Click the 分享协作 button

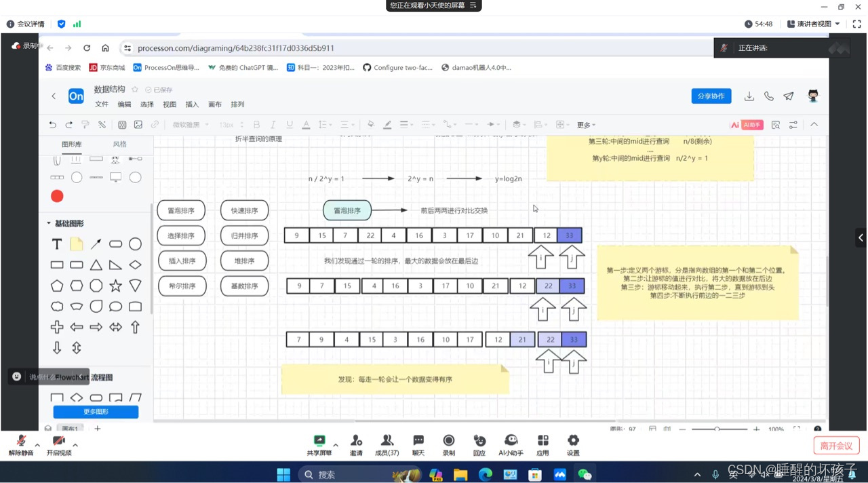pyautogui.click(x=711, y=96)
